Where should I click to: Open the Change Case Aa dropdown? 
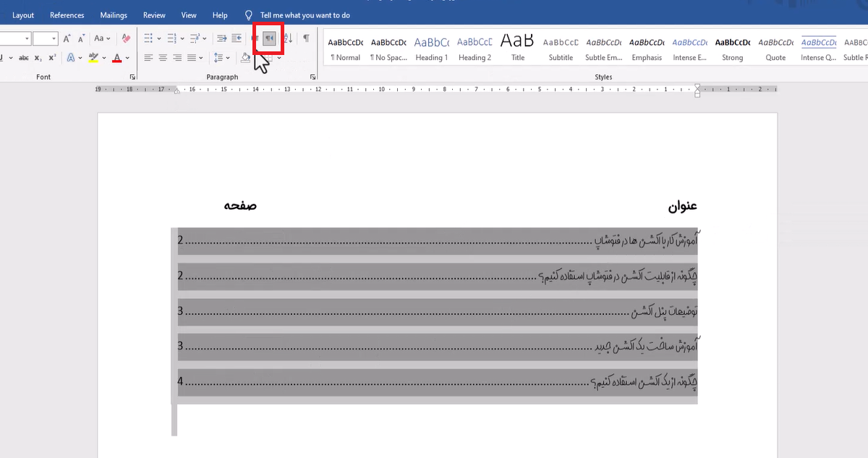click(x=102, y=38)
